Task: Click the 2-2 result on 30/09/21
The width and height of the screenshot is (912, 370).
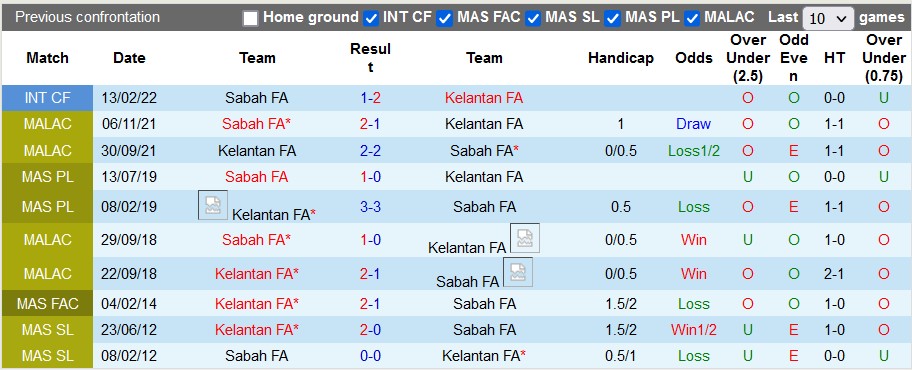Action: coord(370,151)
